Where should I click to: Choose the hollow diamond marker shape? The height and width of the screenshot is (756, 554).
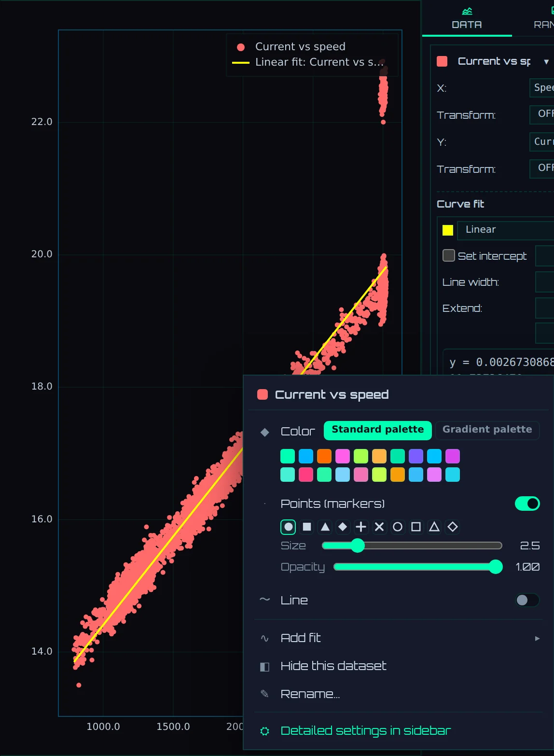coord(453,527)
